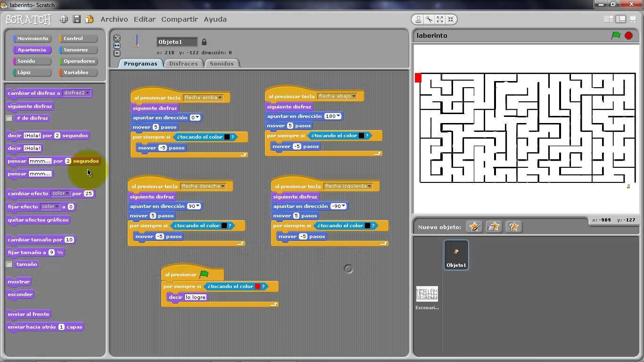The height and width of the screenshot is (362, 644).
Task: Click red color swatch in 'tocando el color' block
Action: [257, 287]
